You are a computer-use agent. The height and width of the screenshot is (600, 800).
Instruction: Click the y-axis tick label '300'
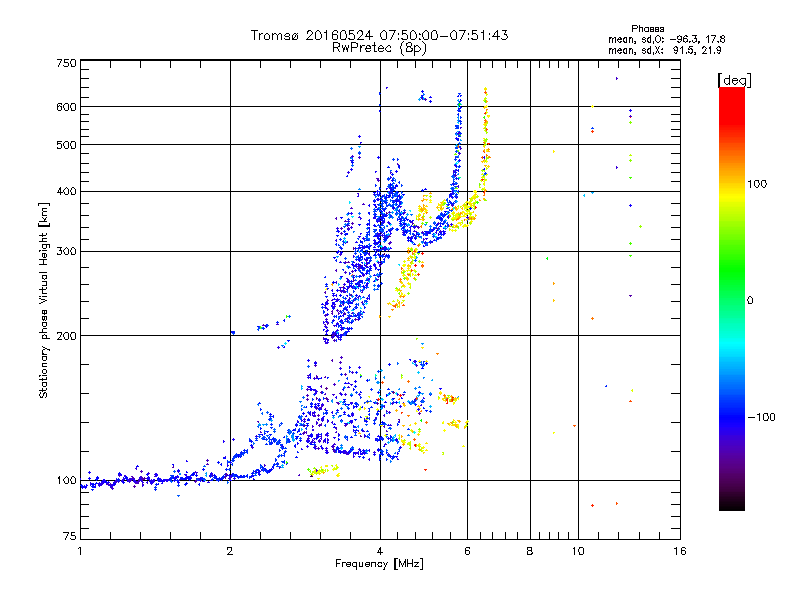pyautogui.click(x=67, y=251)
